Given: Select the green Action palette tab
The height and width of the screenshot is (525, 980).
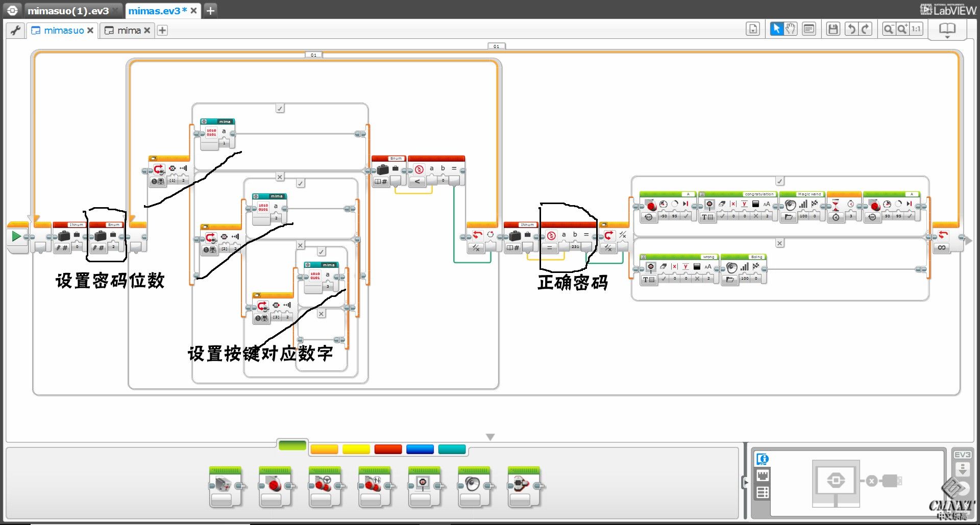Looking at the screenshot, I should point(292,445).
